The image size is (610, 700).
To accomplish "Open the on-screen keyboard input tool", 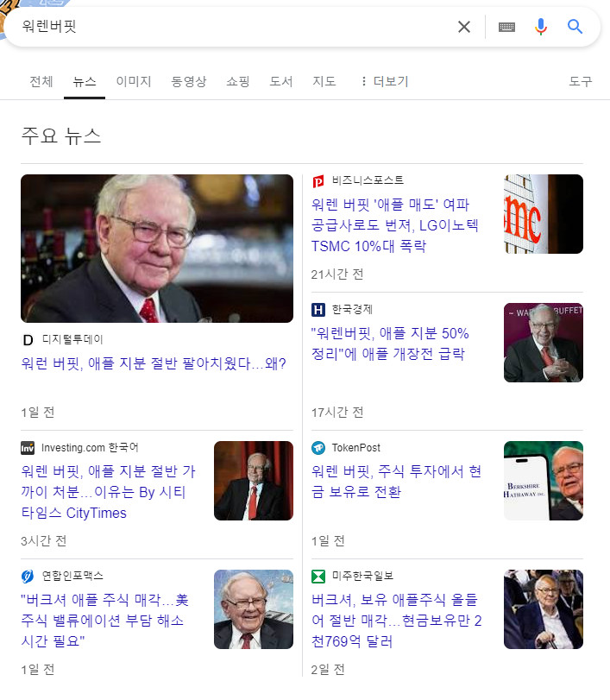I will coord(506,28).
